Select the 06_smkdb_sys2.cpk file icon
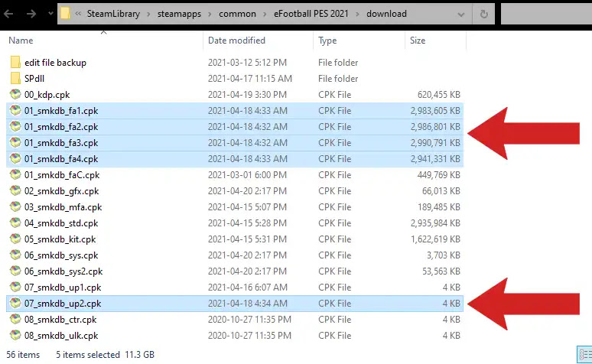Viewport: 592px width, 364px height. click(x=15, y=271)
